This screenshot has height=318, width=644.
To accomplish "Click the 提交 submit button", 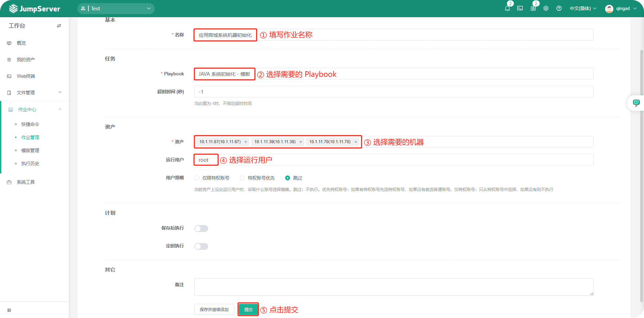I will click(248, 309).
